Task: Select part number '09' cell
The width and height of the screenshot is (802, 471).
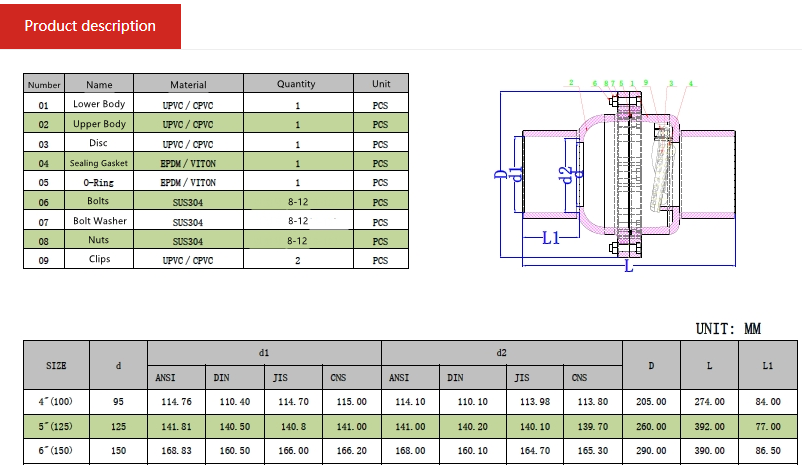Action: tap(44, 260)
